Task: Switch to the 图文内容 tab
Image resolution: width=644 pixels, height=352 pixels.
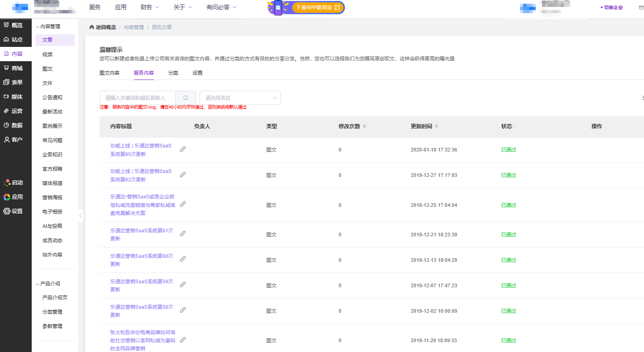Action: (x=109, y=73)
